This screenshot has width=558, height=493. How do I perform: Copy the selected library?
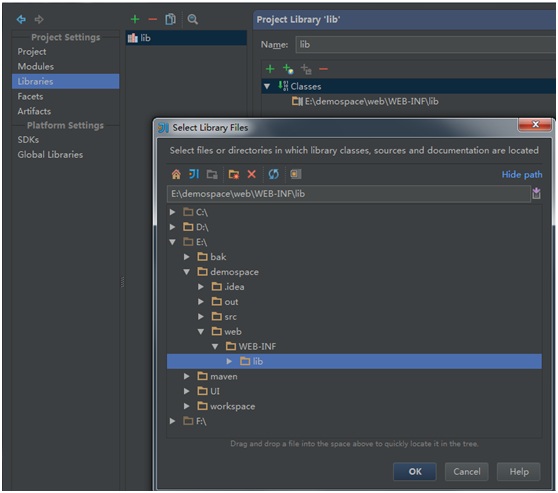click(x=170, y=19)
